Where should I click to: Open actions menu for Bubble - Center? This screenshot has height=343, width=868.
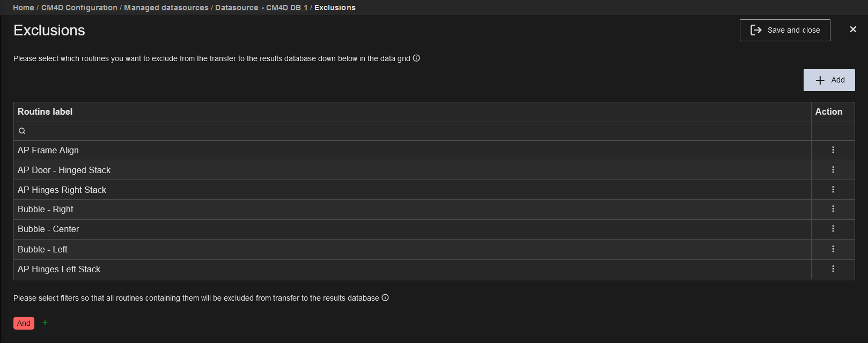[x=833, y=229]
